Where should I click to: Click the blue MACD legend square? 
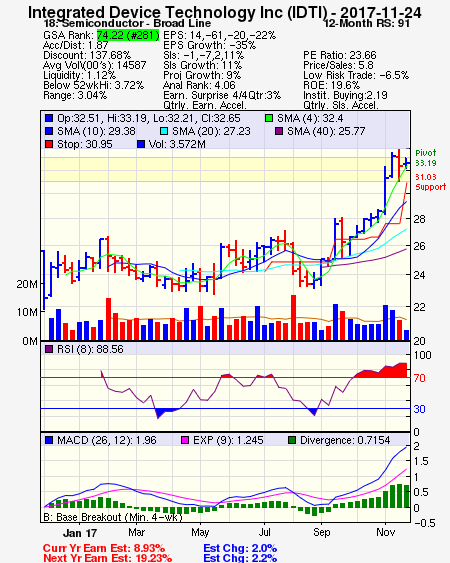pyautogui.click(x=49, y=440)
